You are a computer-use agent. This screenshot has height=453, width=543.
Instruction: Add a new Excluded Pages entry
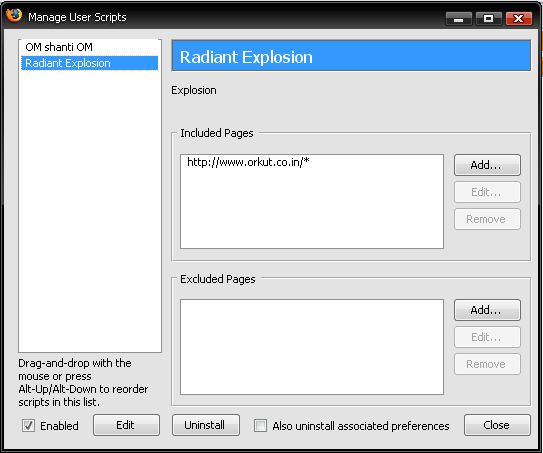(487, 310)
